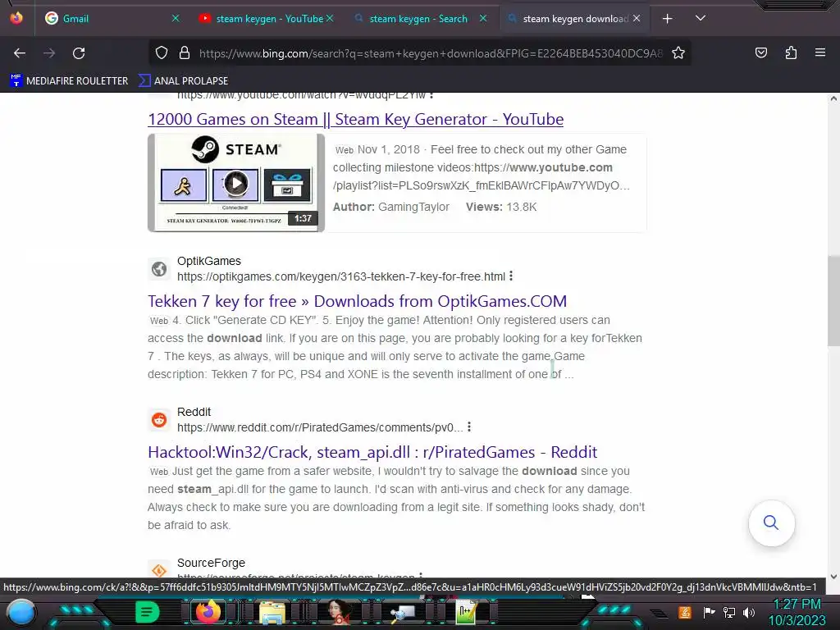List all tabs with the chevron
This screenshot has width=840, height=630.
pyautogui.click(x=700, y=18)
